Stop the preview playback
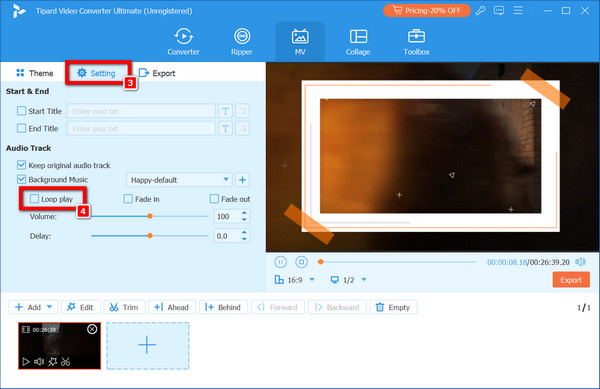 302,262
